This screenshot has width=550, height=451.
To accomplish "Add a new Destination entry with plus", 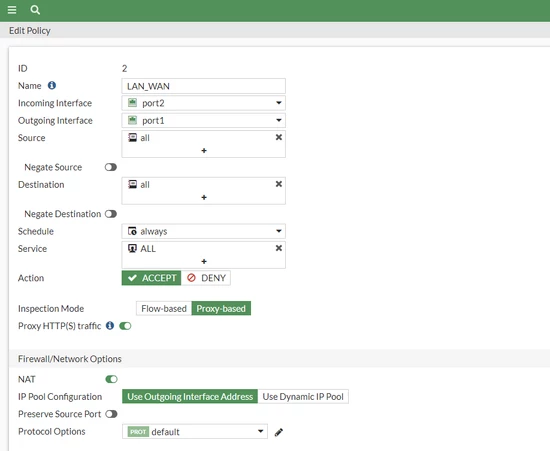I will [204, 197].
